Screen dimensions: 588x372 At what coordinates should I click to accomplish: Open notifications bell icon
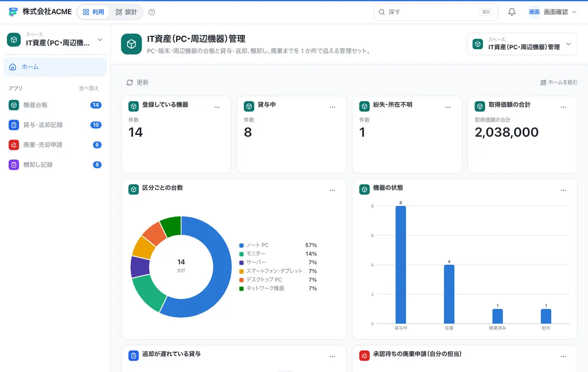pyautogui.click(x=512, y=12)
